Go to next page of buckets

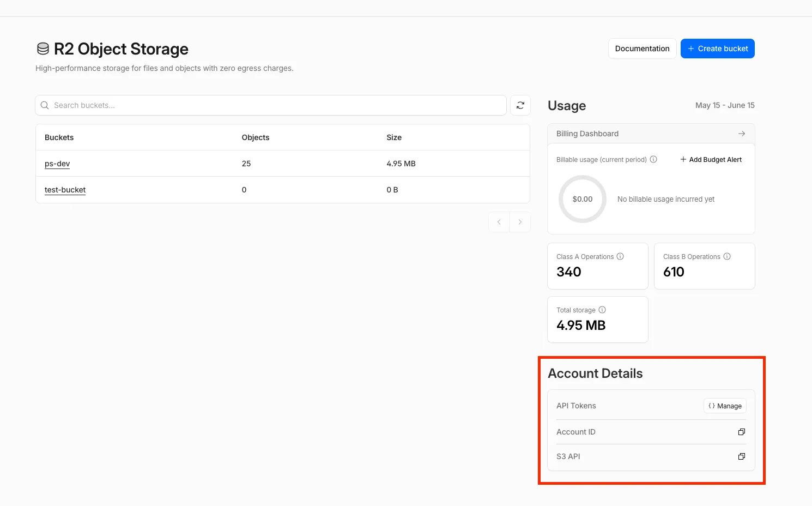(x=520, y=222)
